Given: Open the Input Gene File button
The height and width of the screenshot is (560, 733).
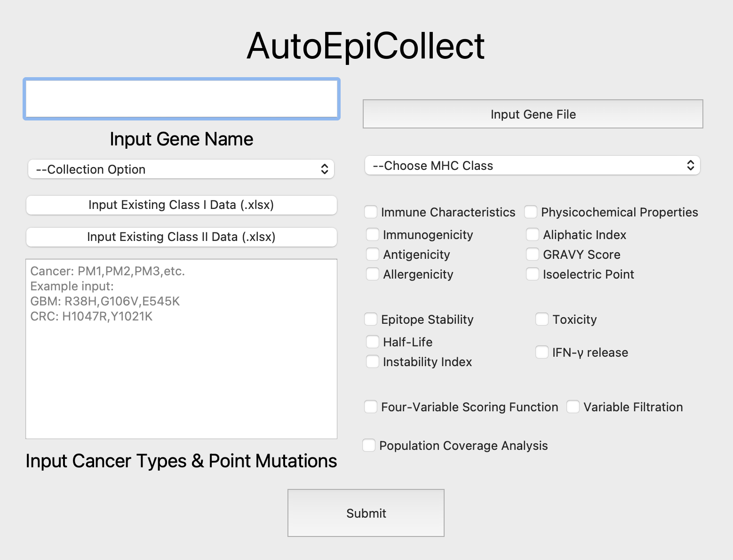Looking at the screenshot, I should click(533, 114).
